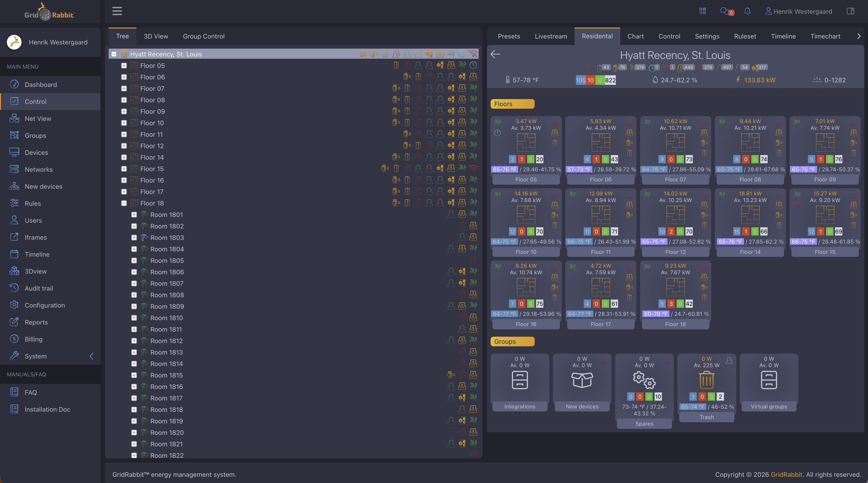This screenshot has height=483, width=868.
Task: Open the Spares group gears icon
Action: coord(644,380)
